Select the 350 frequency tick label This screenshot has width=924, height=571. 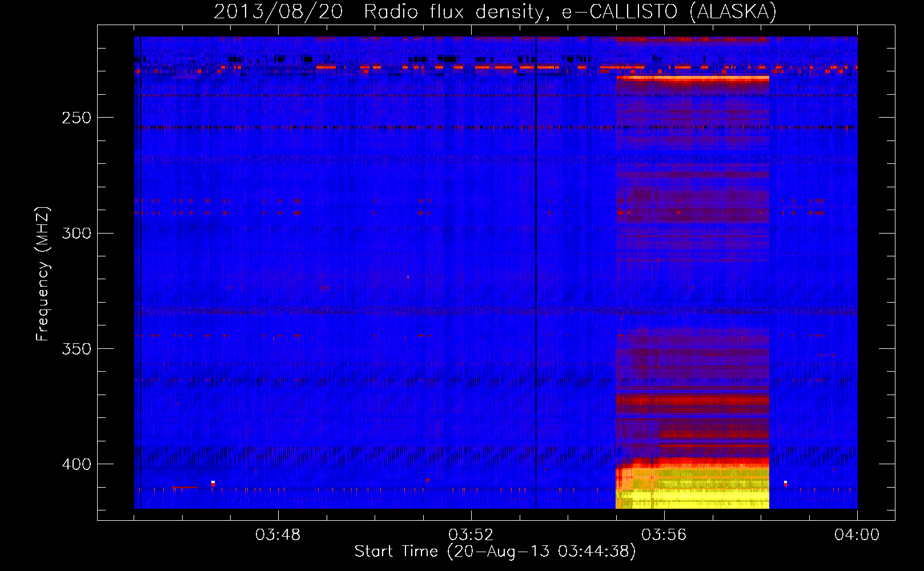pos(77,348)
